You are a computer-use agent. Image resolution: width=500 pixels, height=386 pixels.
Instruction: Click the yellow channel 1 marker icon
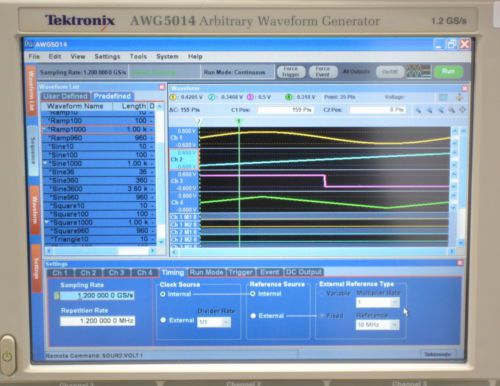click(x=173, y=97)
